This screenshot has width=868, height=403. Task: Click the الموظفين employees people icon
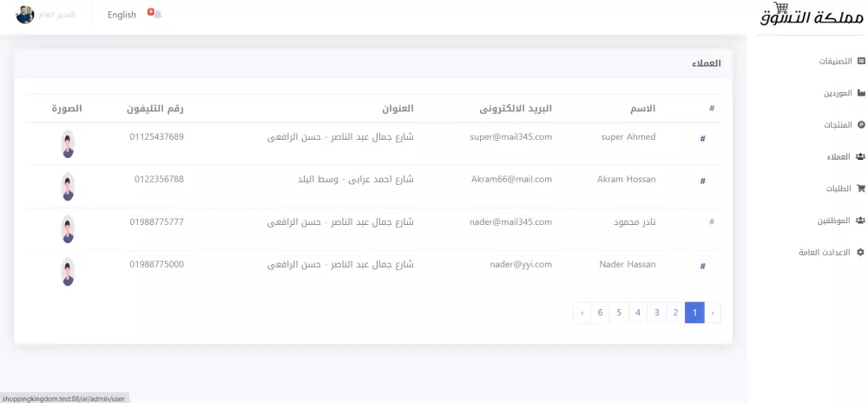click(x=860, y=221)
